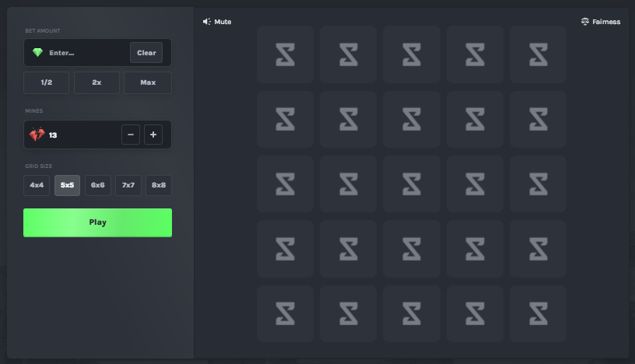Increase mines count with plus button

pyautogui.click(x=153, y=135)
